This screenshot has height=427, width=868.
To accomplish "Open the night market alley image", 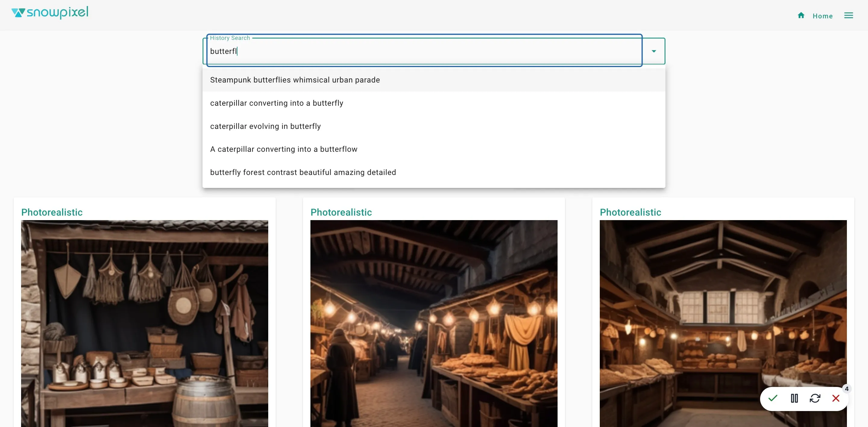I will click(x=434, y=323).
